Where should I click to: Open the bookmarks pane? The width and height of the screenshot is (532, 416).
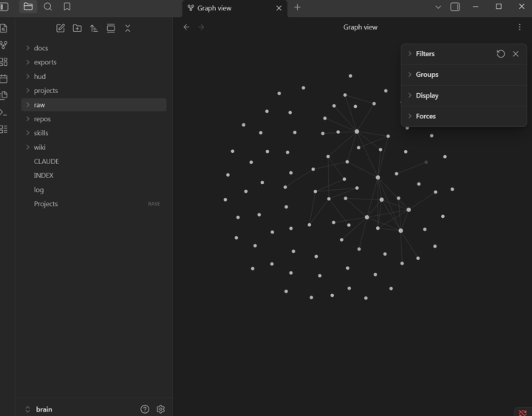click(x=67, y=7)
